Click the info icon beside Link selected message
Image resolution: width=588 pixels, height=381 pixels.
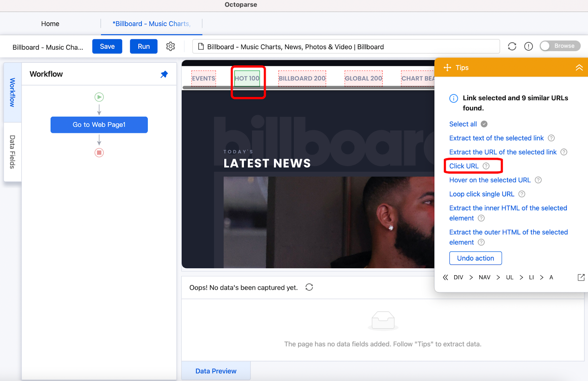453,98
